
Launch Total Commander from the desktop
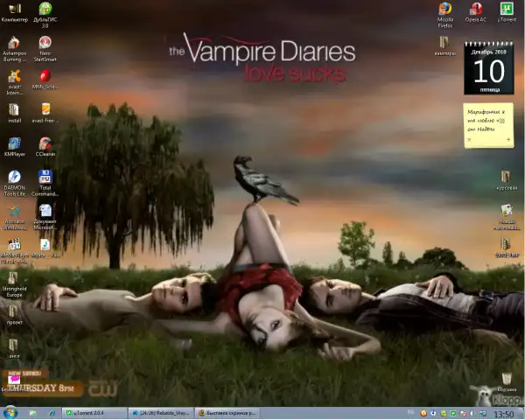pyautogui.click(x=45, y=178)
